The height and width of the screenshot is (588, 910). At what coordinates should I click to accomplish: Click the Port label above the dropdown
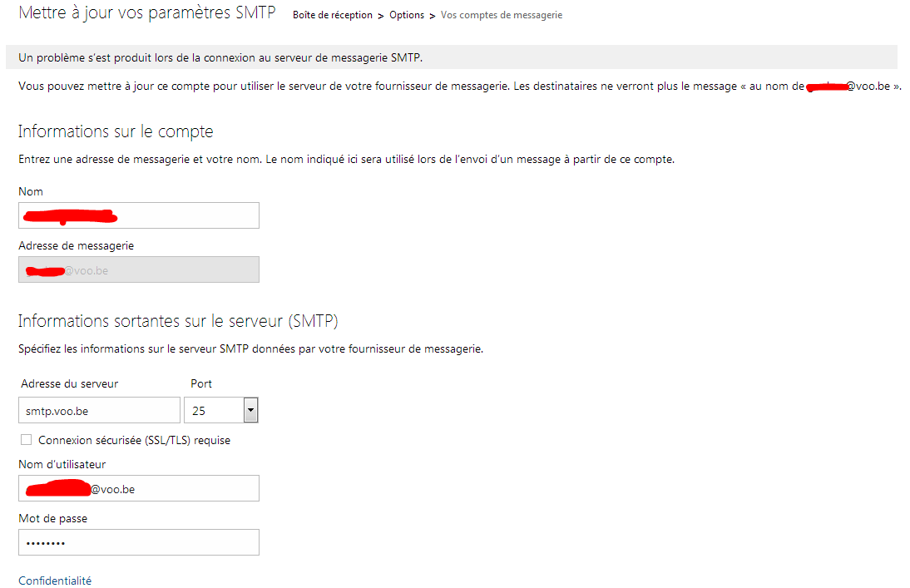click(x=201, y=383)
